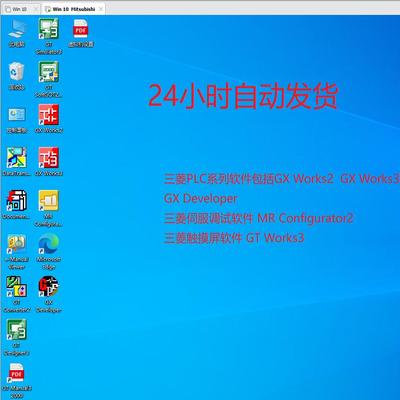Select the Recycle Bin icon
Viewport: 400px width, 400px height.
tap(16, 76)
